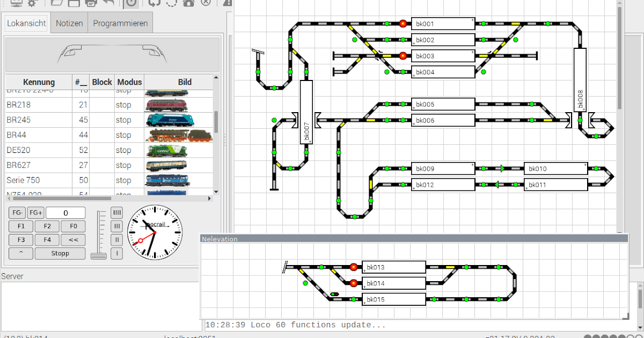Open the workspace folder icon
This screenshot has width=644, height=338.
pos(56,4)
